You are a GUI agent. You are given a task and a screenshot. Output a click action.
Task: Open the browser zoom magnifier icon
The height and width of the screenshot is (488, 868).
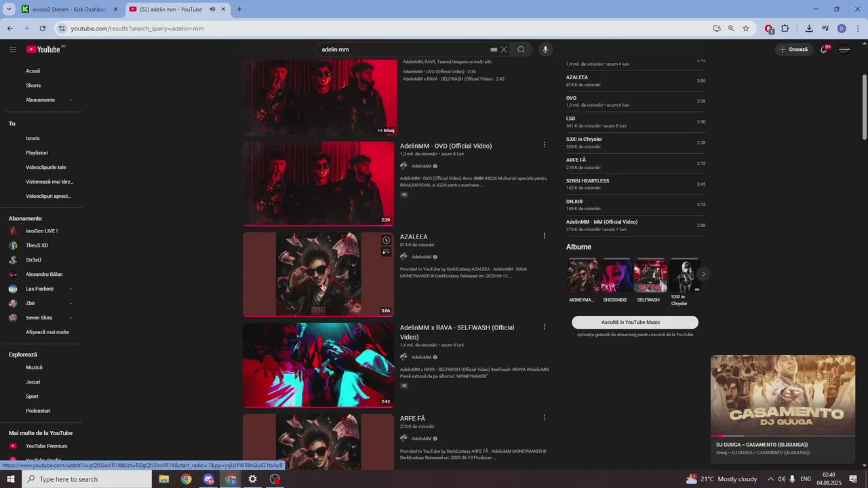(x=731, y=28)
